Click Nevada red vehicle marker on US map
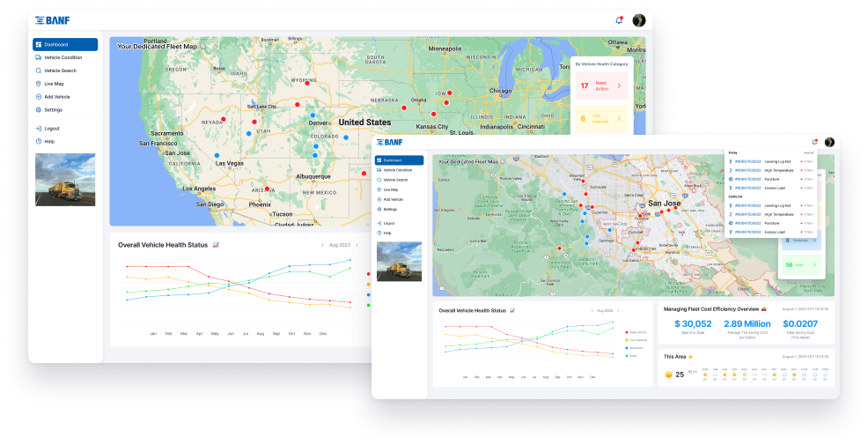This screenshot has width=868, height=445. pyautogui.click(x=224, y=119)
